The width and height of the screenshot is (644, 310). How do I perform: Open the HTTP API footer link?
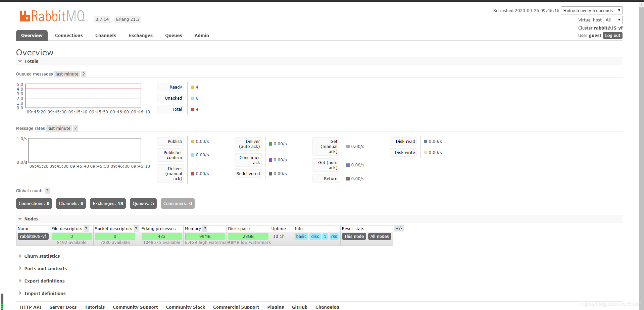(31, 307)
